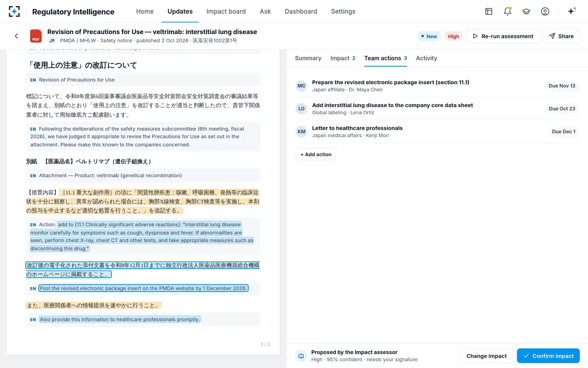Screen dimensions: 588x368
Task: Open the Home nav item
Action: 145,11
